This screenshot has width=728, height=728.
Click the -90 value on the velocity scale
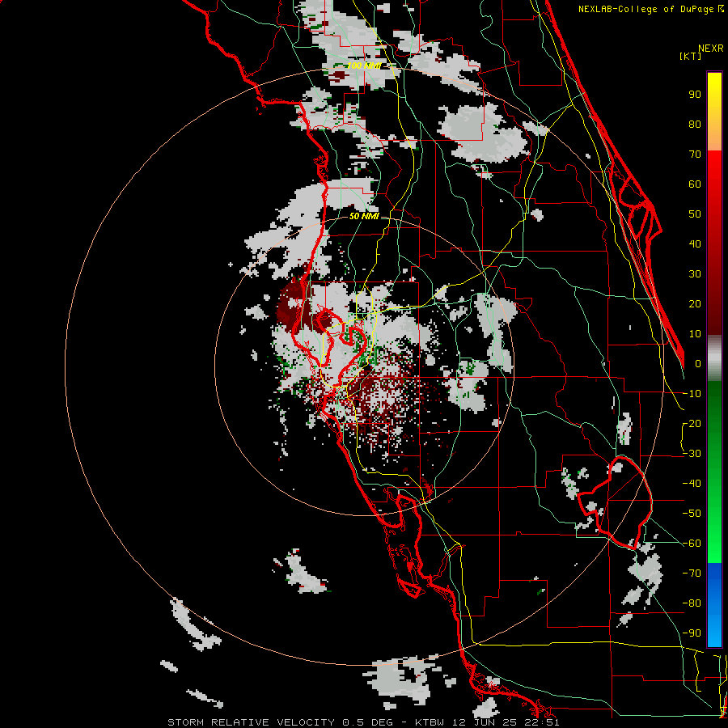click(x=692, y=633)
